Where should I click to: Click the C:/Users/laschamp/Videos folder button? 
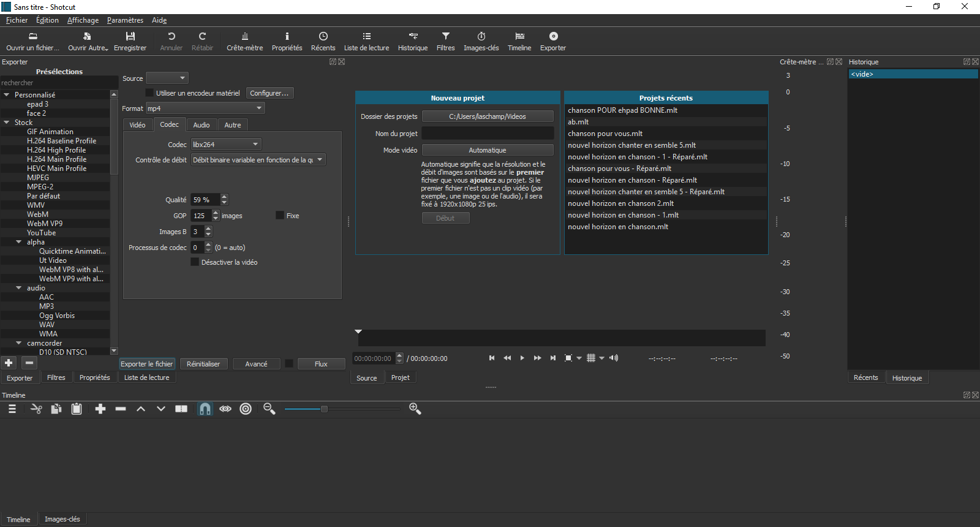488,116
